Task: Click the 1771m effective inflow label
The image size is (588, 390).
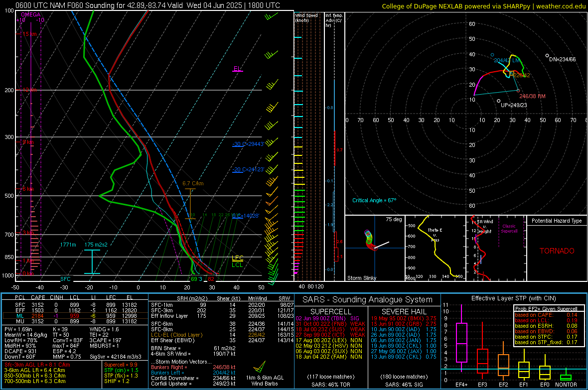Action: coord(68,245)
